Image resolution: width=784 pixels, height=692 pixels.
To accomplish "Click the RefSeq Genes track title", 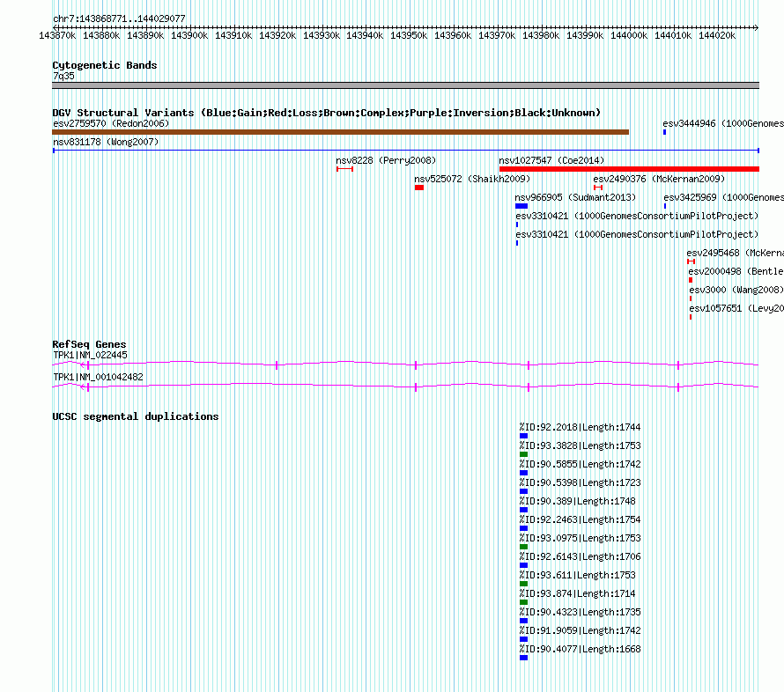I will coord(89,344).
